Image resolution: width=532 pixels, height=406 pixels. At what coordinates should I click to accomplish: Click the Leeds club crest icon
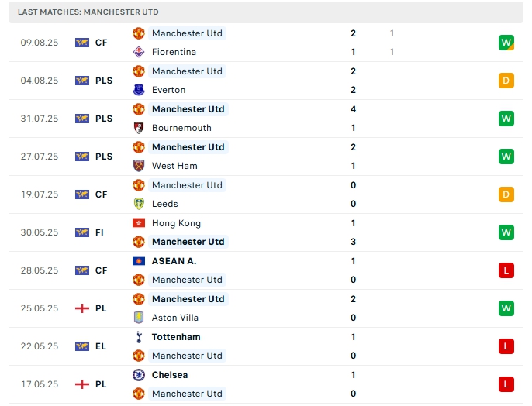(139, 204)
